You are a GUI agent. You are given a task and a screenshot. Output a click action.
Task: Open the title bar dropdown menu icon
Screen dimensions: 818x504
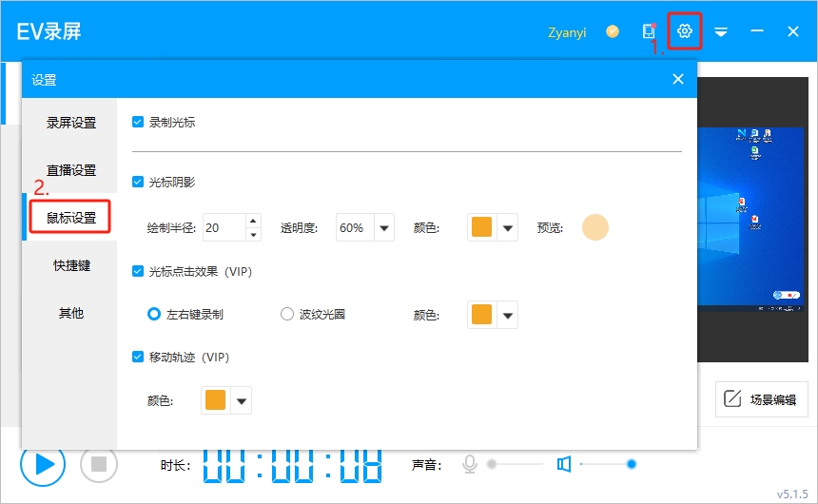[x=721, y=32]
